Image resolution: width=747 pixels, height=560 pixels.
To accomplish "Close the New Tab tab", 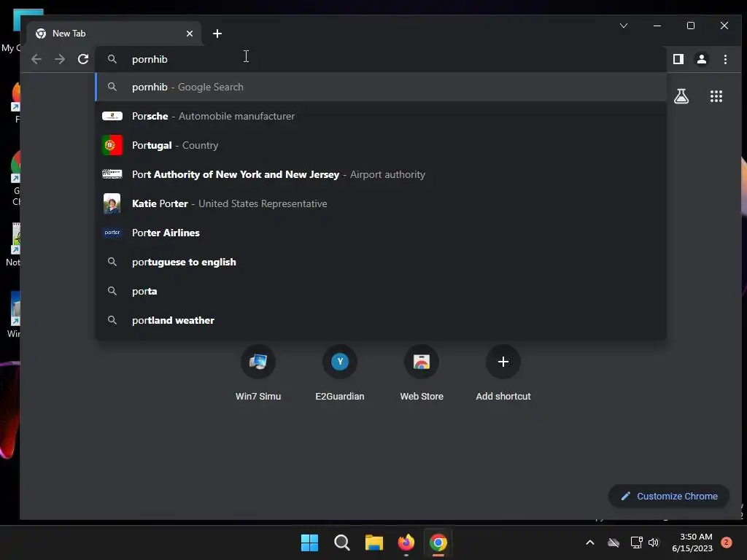I will pyautogui.click(x=190, y=34).
